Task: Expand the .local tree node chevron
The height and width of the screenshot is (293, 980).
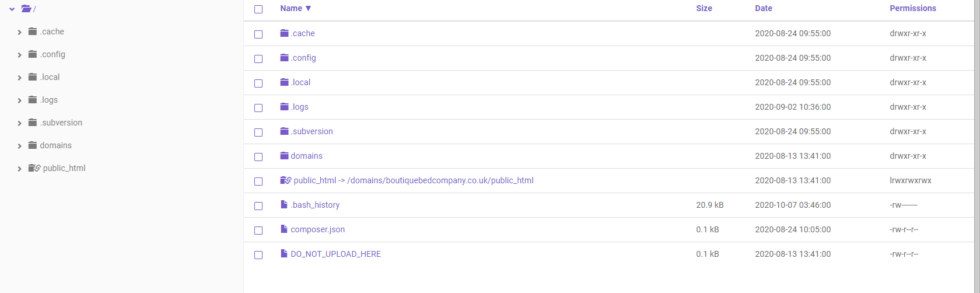Action: coord(19,78)
